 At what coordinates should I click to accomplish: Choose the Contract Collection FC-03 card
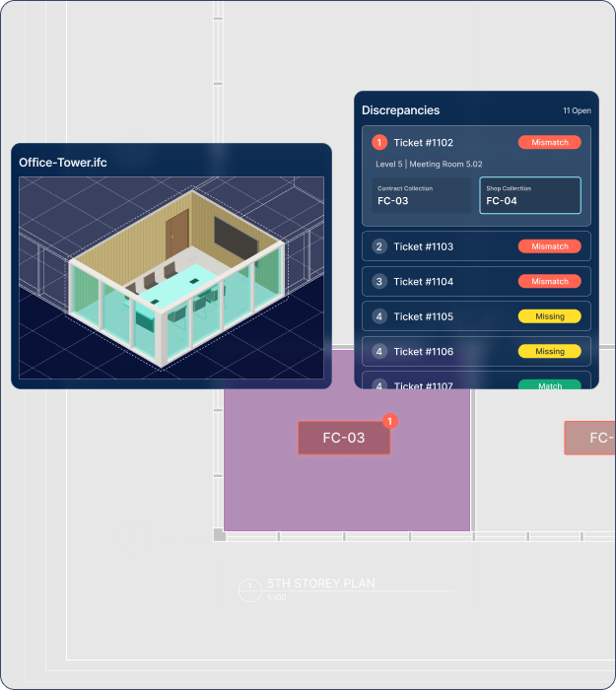pyautogui.click(x=422, y=195)
